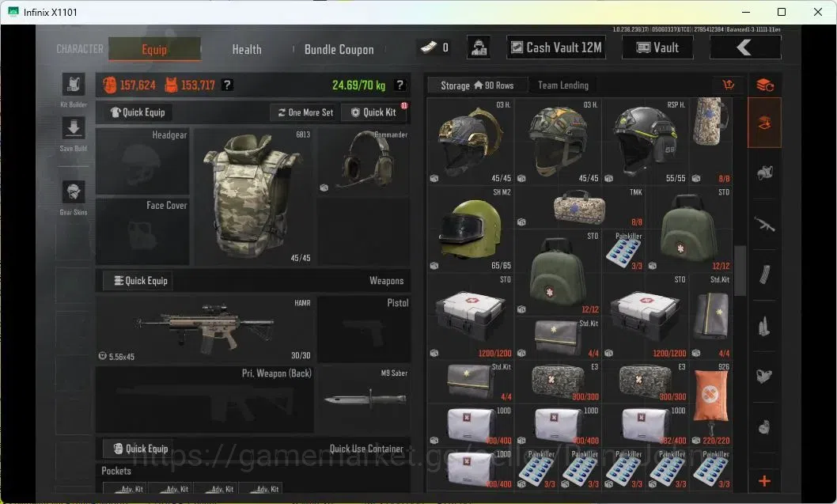Click the empty Pri. Weapon (Back) slot
The width and height of the screenshot is (837, 504).
(205, 400)
